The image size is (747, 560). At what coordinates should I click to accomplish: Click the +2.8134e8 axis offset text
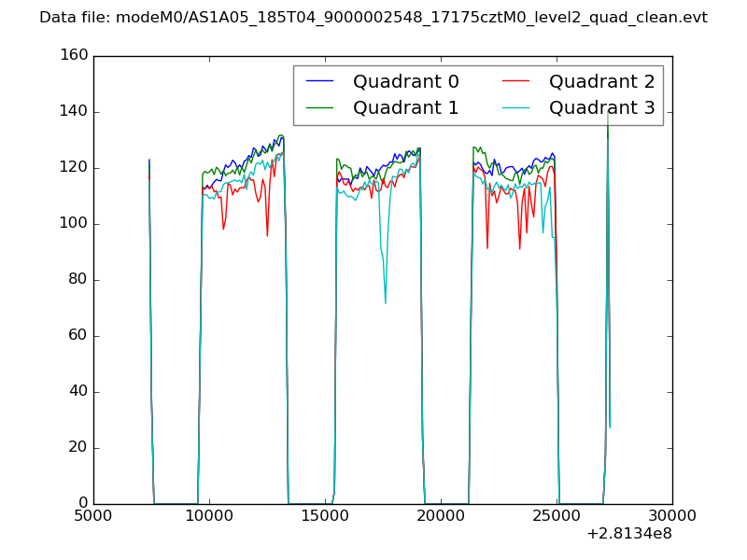click(x=629, y=535)
